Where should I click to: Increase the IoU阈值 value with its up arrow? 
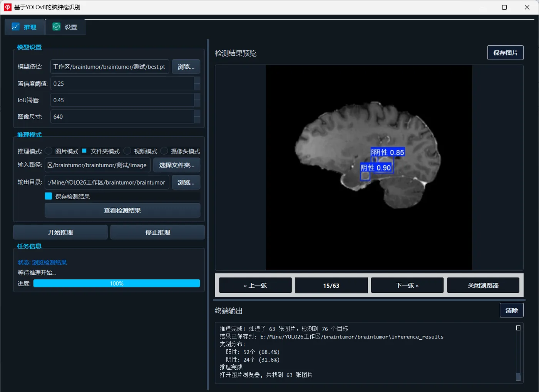tap(197, 97)
